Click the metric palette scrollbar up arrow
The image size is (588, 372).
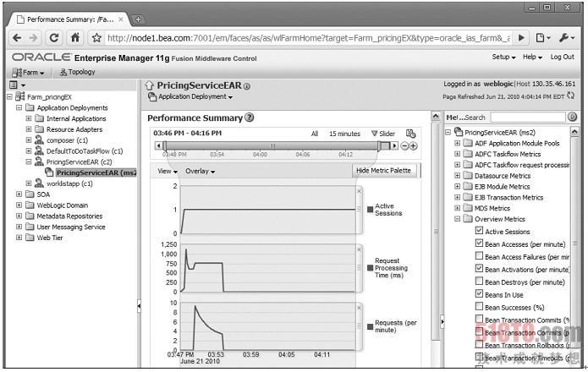[x=574, y=132]
